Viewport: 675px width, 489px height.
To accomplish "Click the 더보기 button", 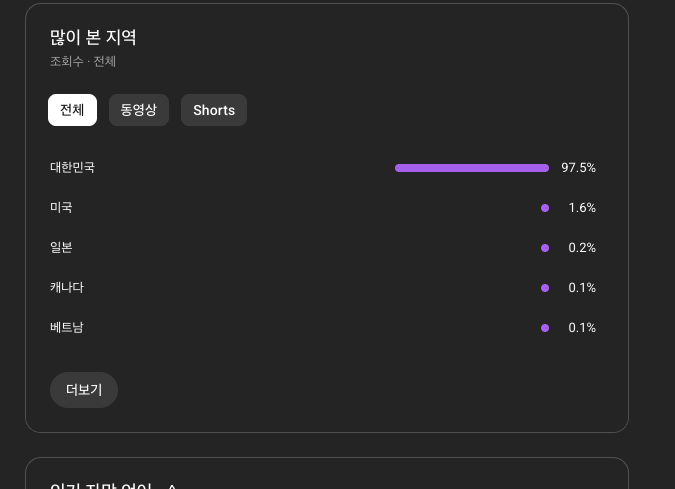I will click(84, 390).
